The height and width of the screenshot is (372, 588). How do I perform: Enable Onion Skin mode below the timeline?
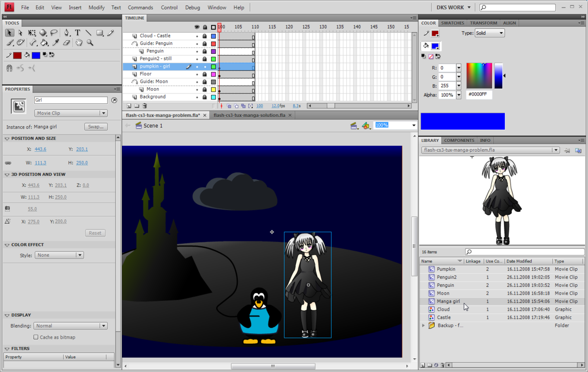(x=229, y=105)
